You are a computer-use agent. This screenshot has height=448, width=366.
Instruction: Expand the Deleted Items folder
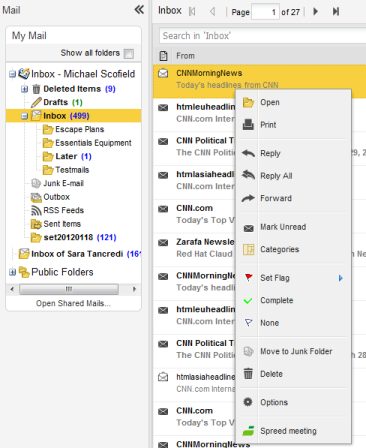point(24,89)
